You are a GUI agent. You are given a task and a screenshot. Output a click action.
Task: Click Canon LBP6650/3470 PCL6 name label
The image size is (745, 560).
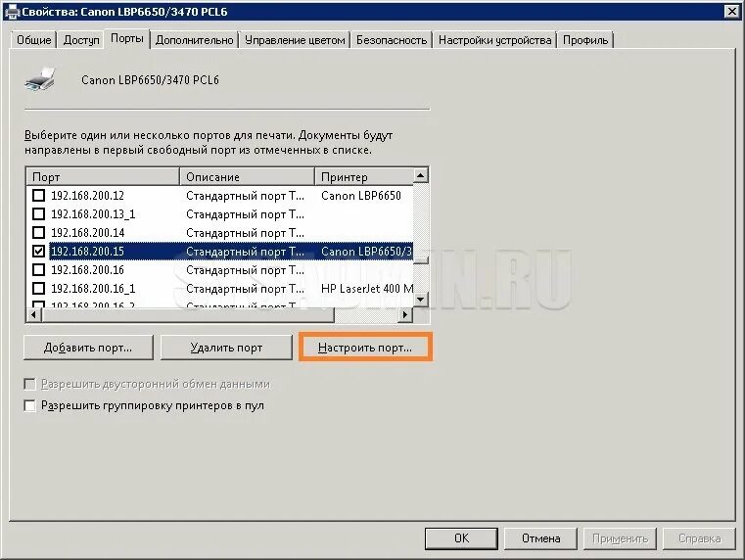150,80
